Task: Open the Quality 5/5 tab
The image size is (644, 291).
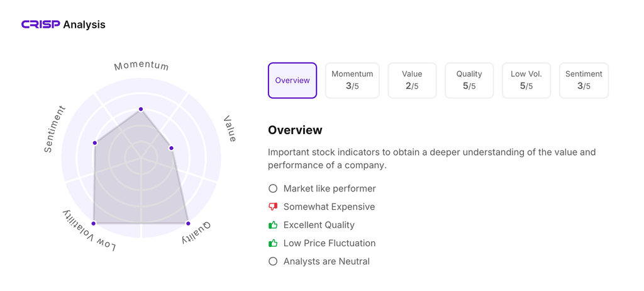Action: 469,80
